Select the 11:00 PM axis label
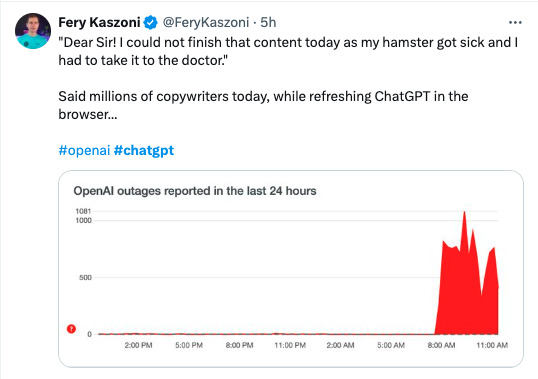The height and width of the screenshot is (379, 538). (x=290, y=345)
